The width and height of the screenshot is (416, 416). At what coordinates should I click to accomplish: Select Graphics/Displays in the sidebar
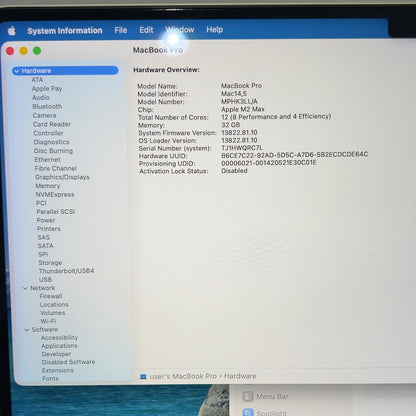coord(62,177)
